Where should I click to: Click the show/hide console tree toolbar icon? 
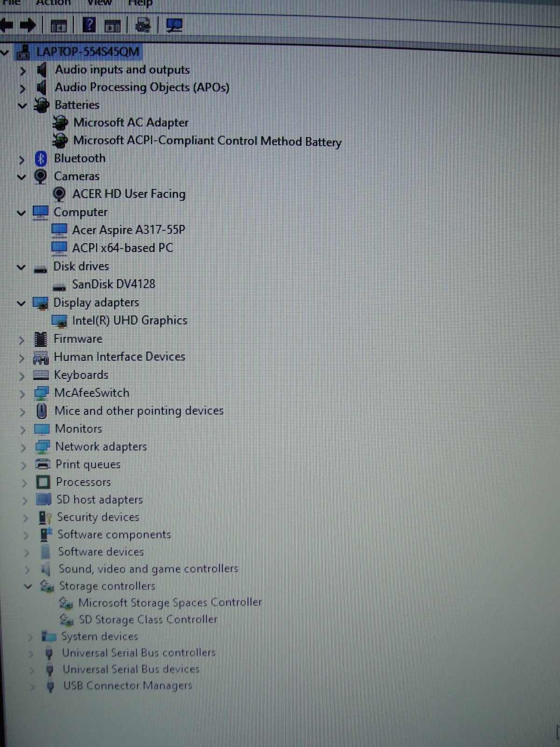pyautogui.click(x=58, y=26)
